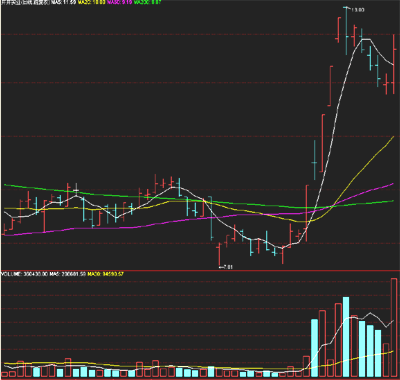
Task: Select the magenta MA60 indicator label
Action: point(120,2)
